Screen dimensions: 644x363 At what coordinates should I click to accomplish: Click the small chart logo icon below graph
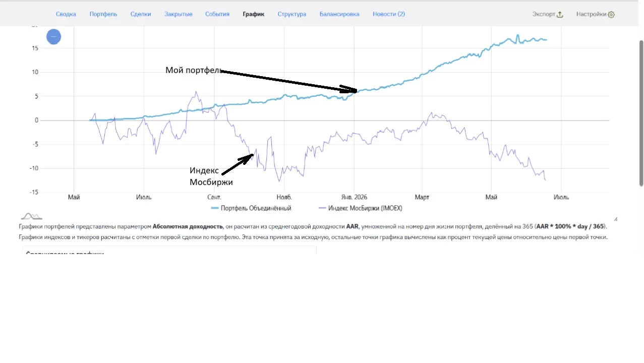[31, 216]
